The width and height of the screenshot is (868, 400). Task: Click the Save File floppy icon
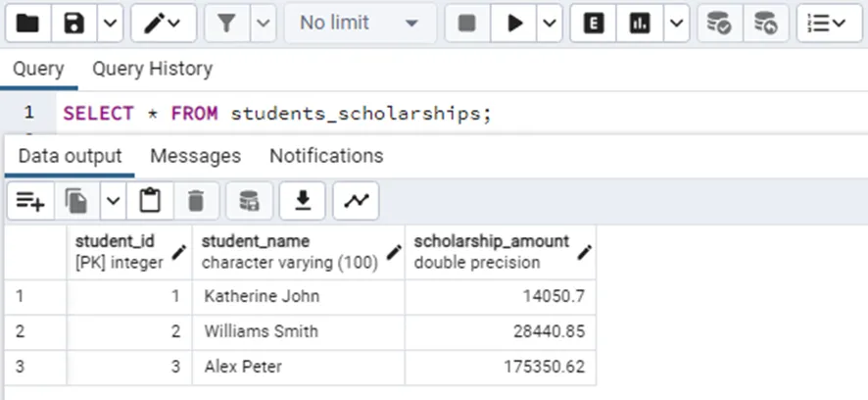tap(74, 23)
